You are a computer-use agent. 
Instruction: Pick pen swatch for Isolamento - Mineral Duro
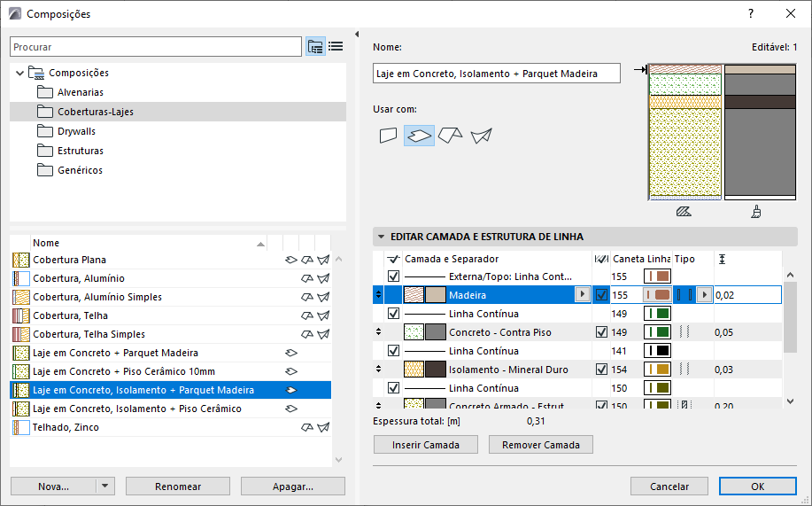pos(657,370)
